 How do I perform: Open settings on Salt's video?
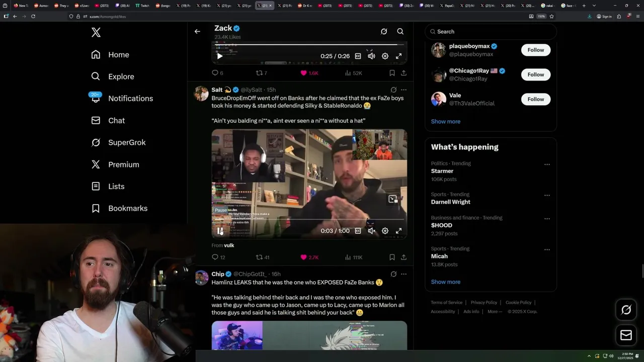(385, 231)
